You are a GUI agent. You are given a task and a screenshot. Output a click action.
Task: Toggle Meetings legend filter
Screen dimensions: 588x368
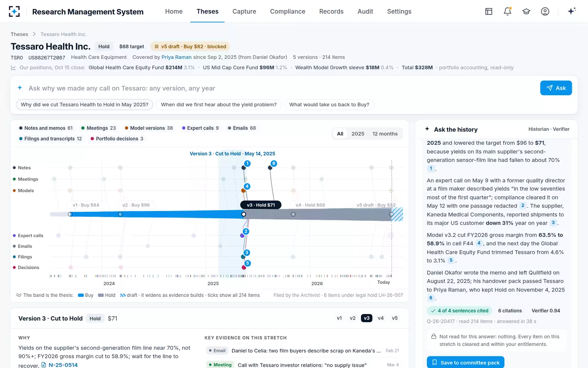click(x=98, y=128)
